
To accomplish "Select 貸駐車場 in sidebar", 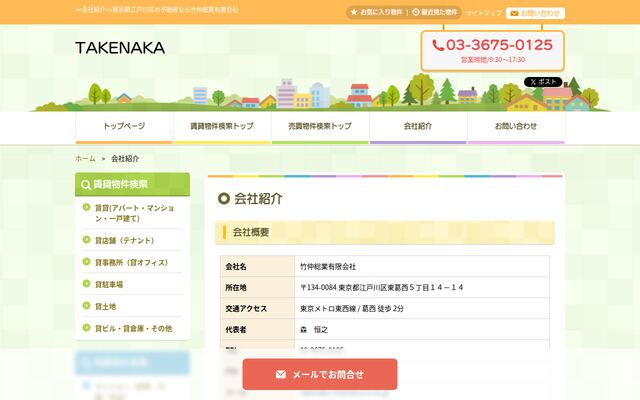I will tap(109, 284).
